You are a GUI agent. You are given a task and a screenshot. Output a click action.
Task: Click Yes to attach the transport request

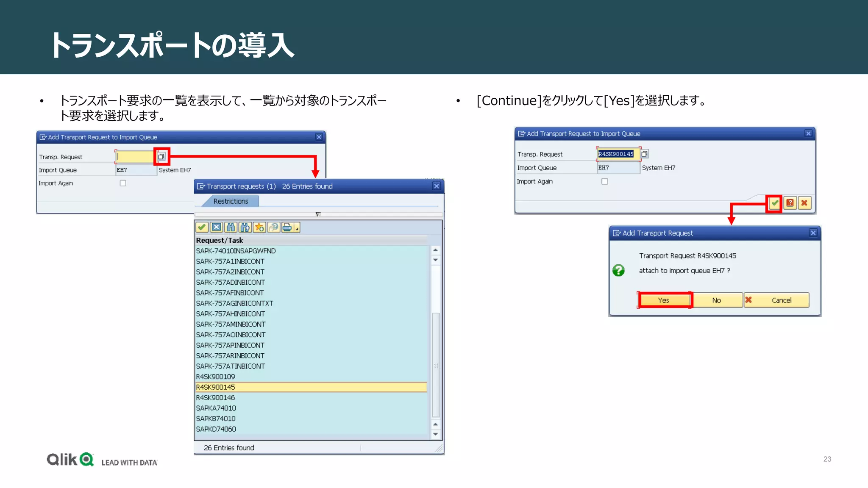[x=663, y=300]
